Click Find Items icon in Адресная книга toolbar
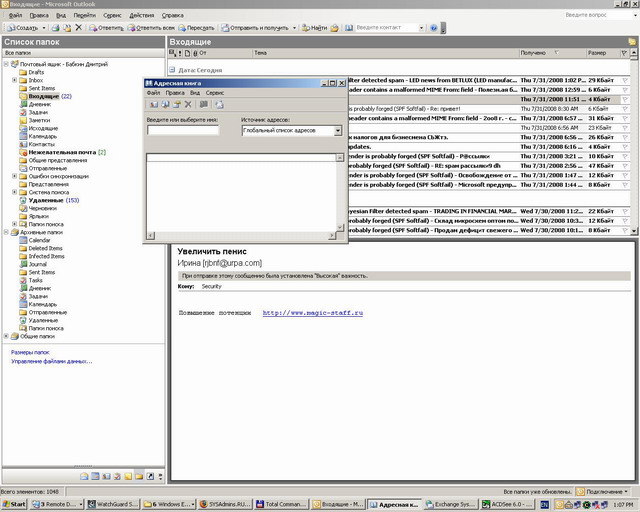640x512 pixels. (165, 105)
